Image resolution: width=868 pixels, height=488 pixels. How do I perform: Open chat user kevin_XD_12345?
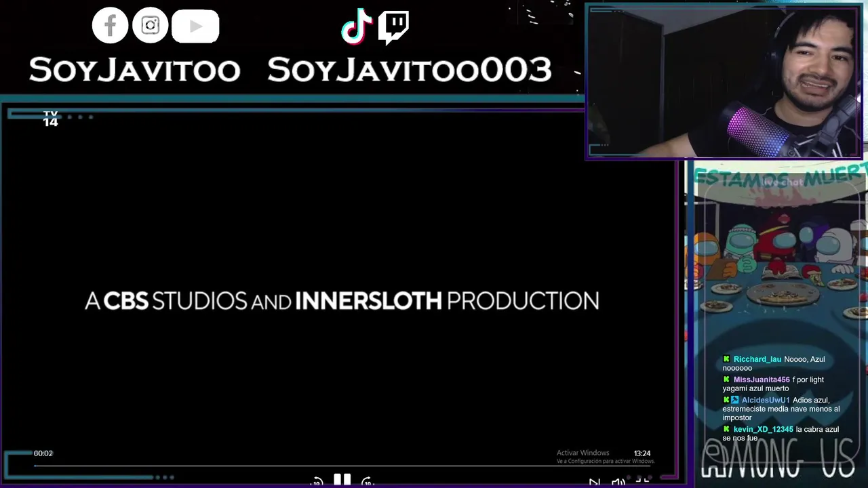pyautogui.click(x=764, y=429)
